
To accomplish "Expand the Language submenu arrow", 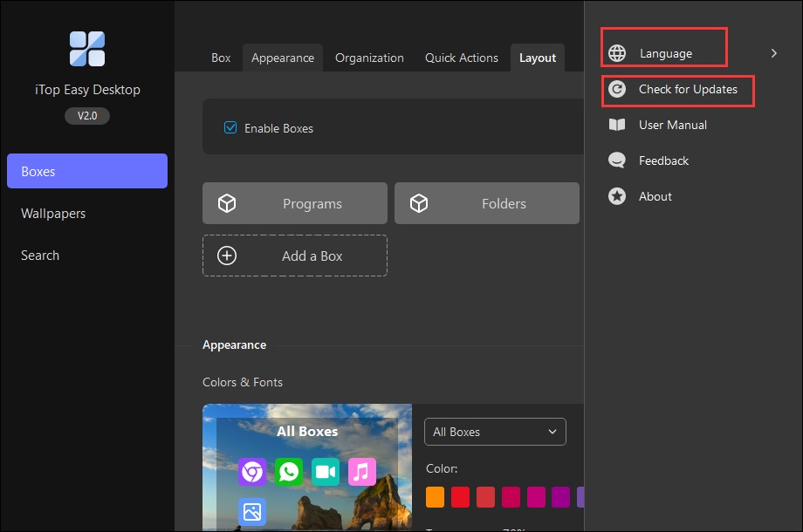I will 774,53.
